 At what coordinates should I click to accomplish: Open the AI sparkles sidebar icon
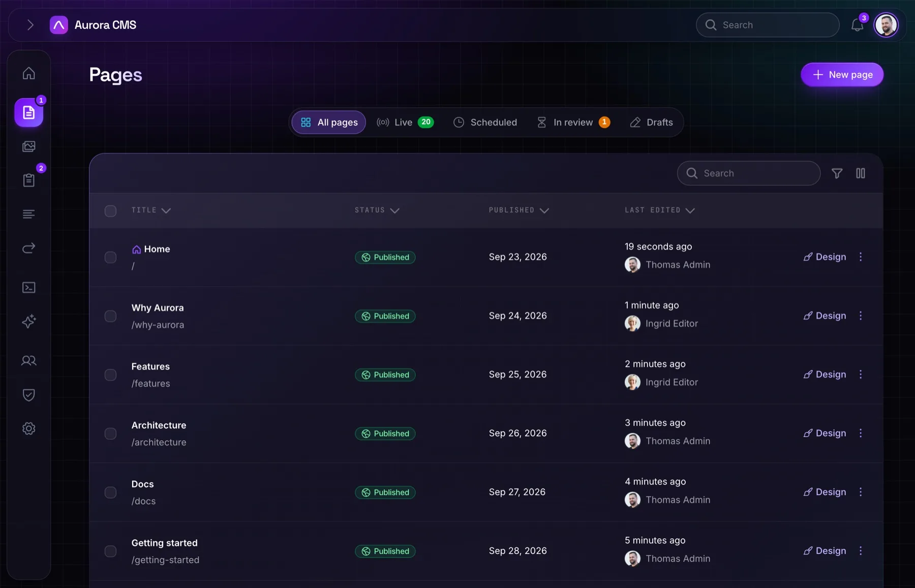click(x=29, y=321)
